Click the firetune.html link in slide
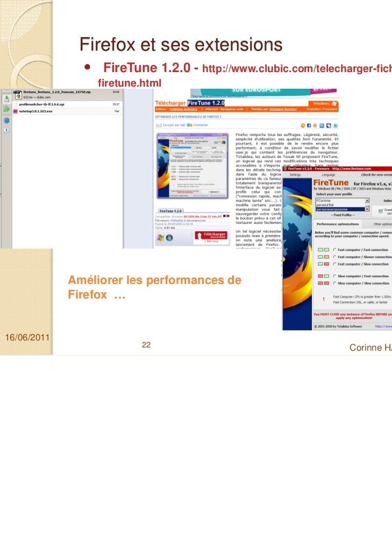This screenshot has height=554, width=392. click(129, 83)
